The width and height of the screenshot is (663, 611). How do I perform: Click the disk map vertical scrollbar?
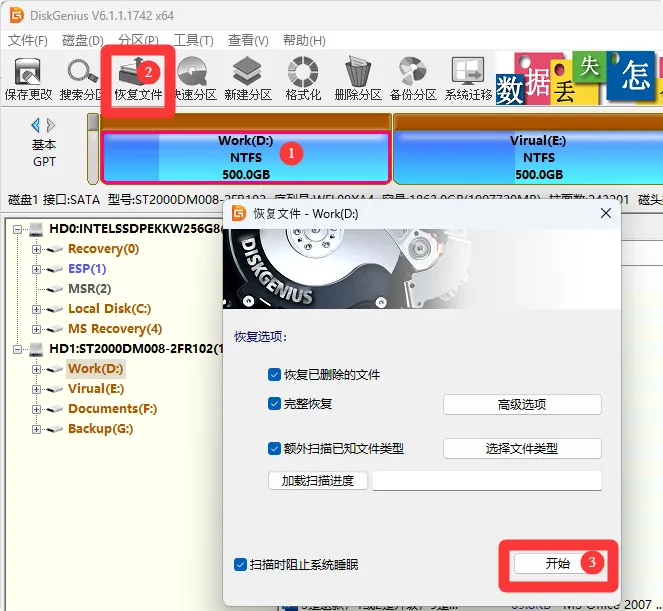[x=93, y=148]
